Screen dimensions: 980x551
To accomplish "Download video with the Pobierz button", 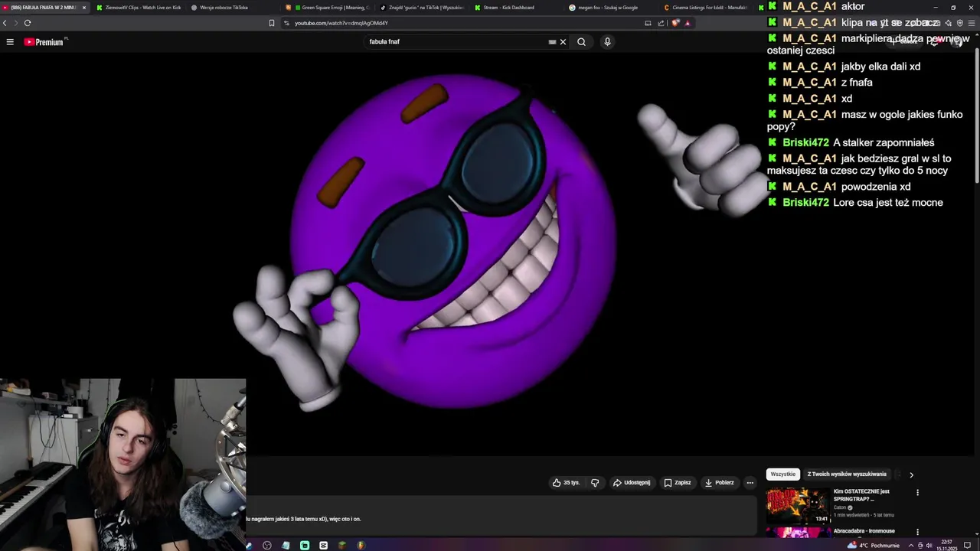I will pos(720,483).
